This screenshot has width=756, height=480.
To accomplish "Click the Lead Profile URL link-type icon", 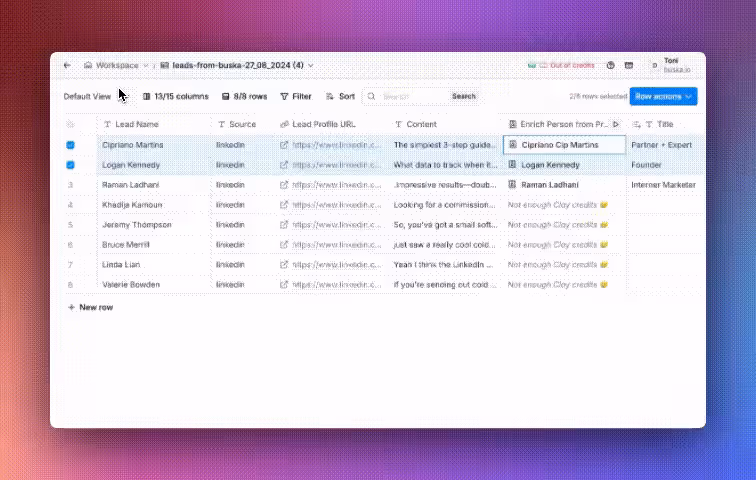I will (x=284, y=124).
